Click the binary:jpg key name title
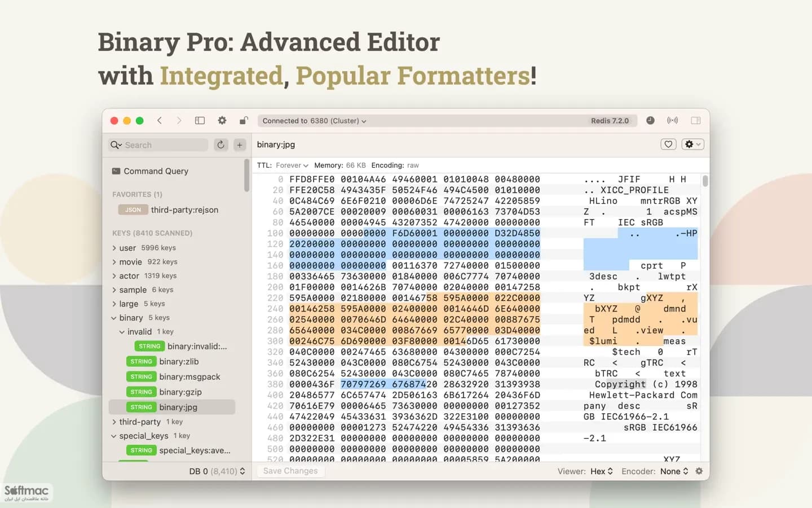This screenshot has height=508, width=812. [276, 144]
